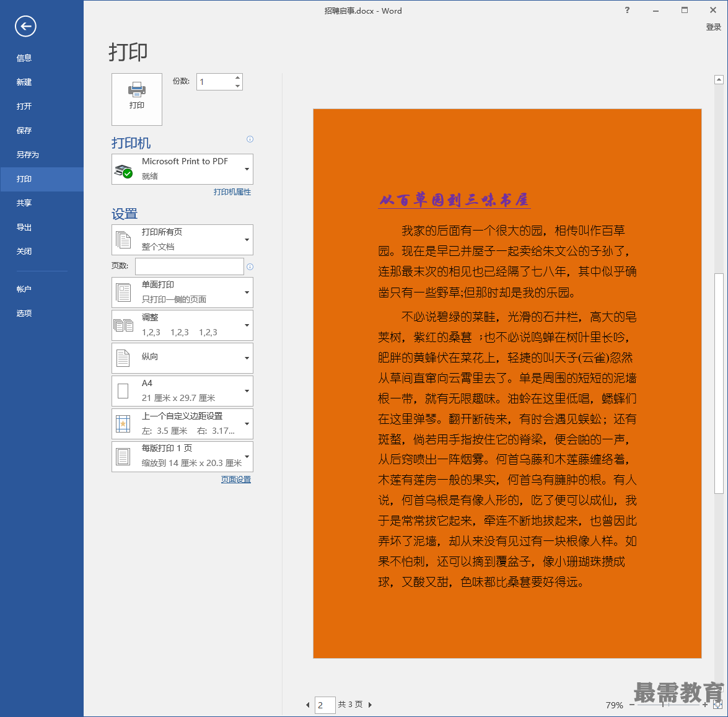Click the 79% zoom level text
The height and width of the screenshot is (717, 728).
tap(614, 705)
